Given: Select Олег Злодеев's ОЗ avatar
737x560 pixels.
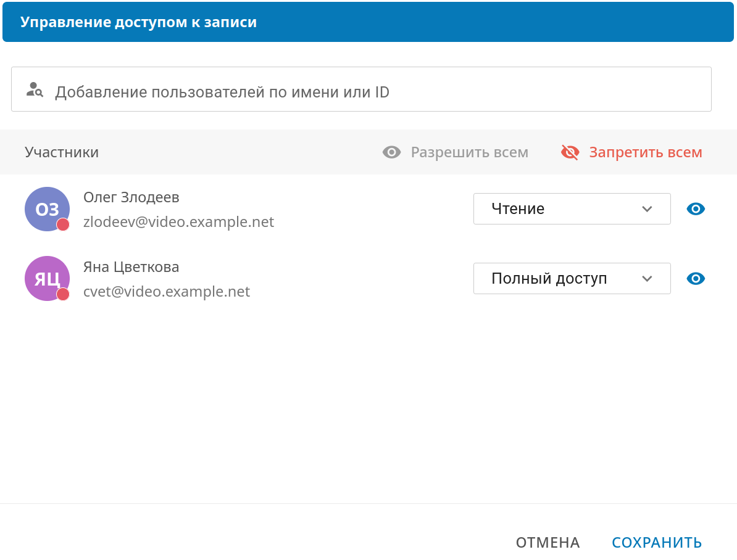Looking at the screenshot, I should point(47,208).
